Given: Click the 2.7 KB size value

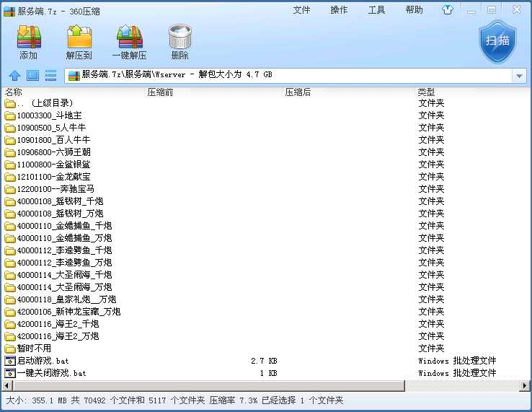Looking at the screenshot, I should [x=264, y=361].
